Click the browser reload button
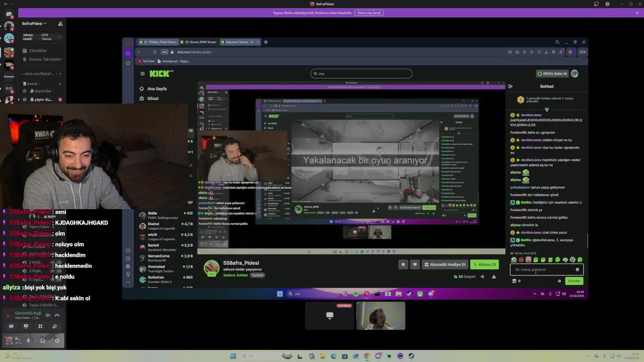644x362 pixels. click(154, 52)
